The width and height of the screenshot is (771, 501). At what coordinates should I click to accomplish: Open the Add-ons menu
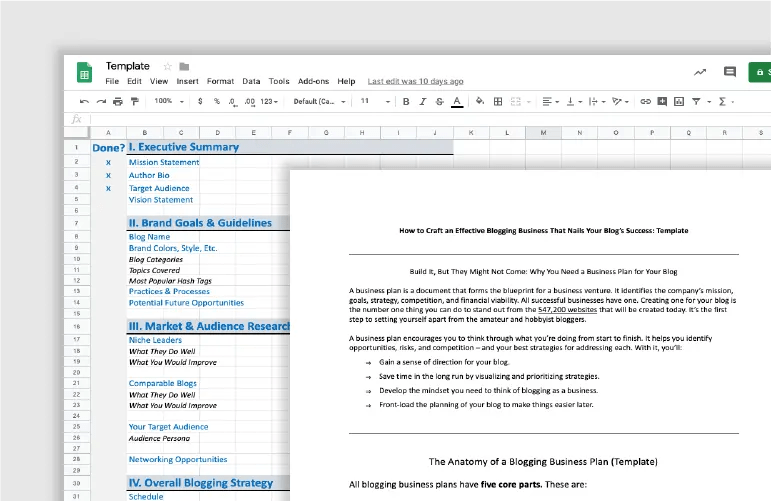(313, 81)
